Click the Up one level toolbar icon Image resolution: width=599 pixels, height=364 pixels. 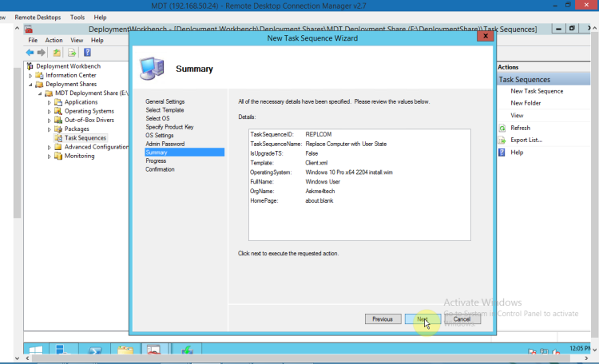58,53
